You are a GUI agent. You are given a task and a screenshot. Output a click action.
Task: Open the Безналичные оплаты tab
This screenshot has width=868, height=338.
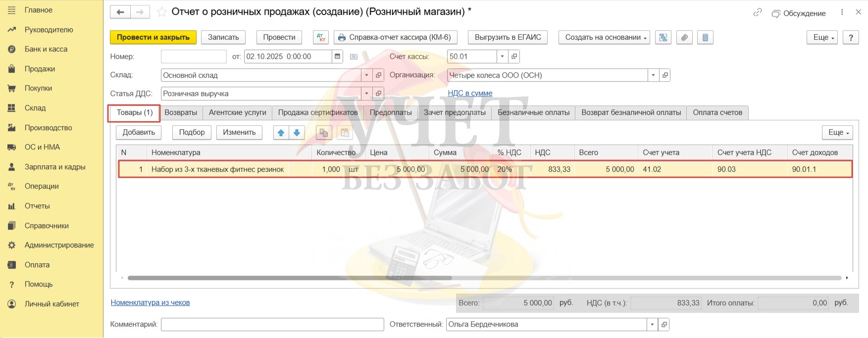(533, 113)
